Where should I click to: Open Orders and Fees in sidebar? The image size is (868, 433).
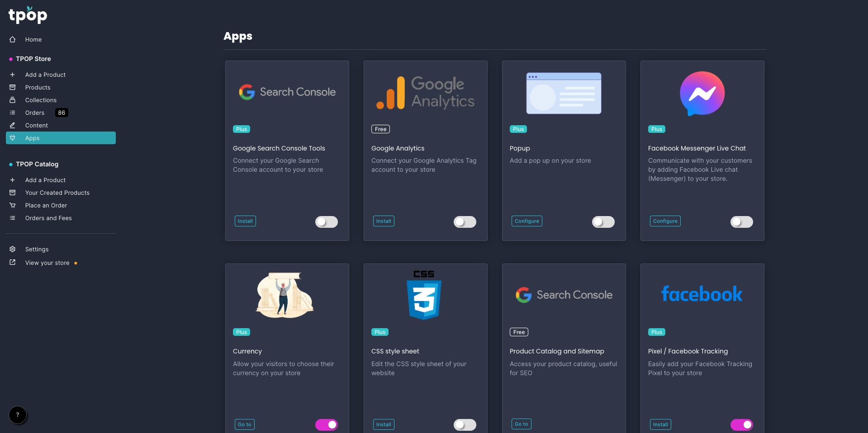[48, 218]
